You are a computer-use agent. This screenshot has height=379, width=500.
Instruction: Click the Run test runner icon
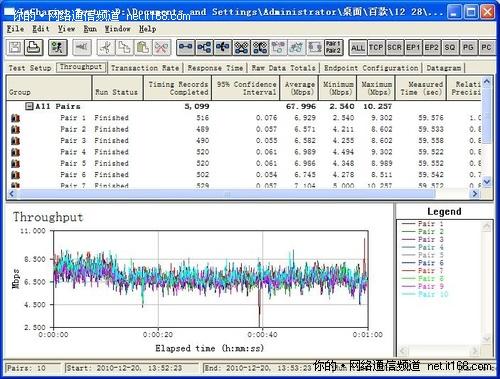tap(58, 47)
